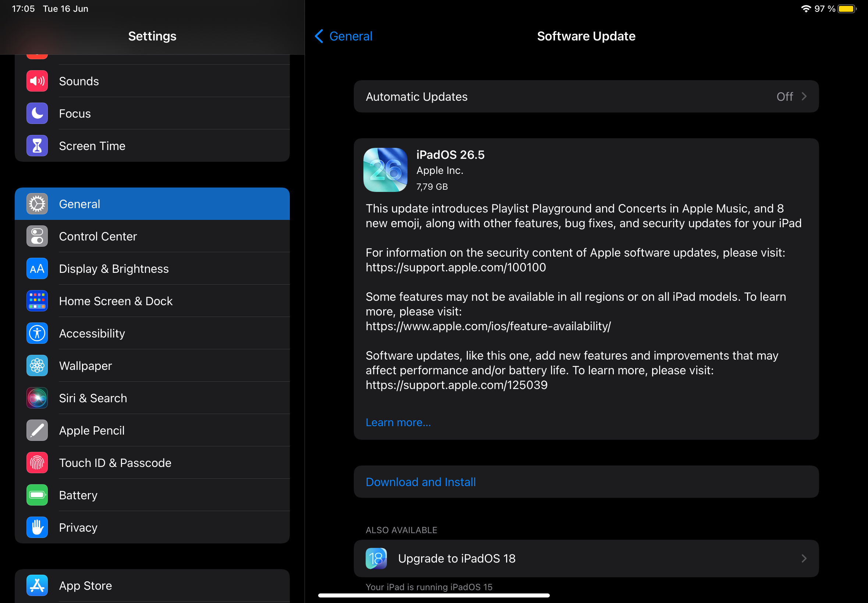Open Control Center settings
Screen dimensions: 868x603
click(152, 236)
